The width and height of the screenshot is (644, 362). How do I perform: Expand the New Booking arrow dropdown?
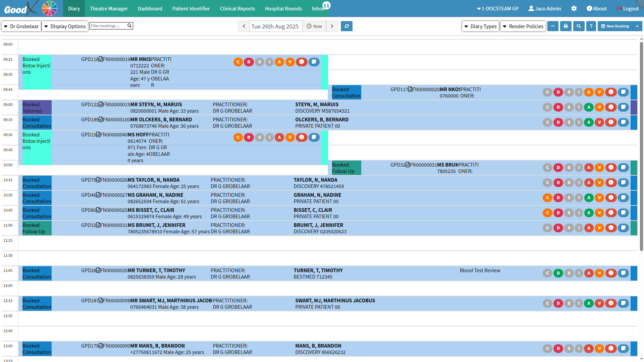coord(637,26)
